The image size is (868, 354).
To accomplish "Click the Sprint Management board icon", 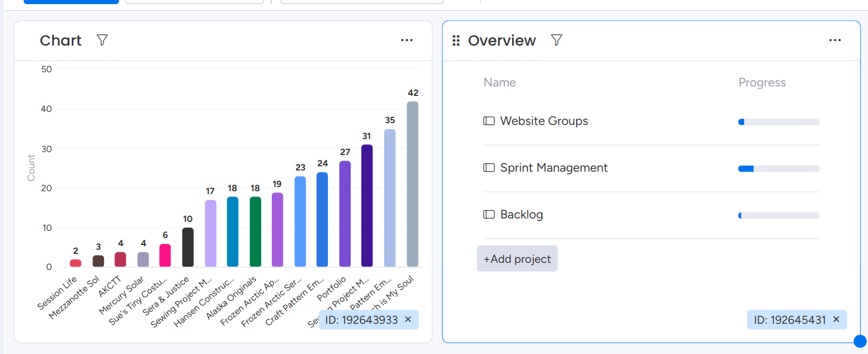I will pyautogui.click(x=488, y=168).
